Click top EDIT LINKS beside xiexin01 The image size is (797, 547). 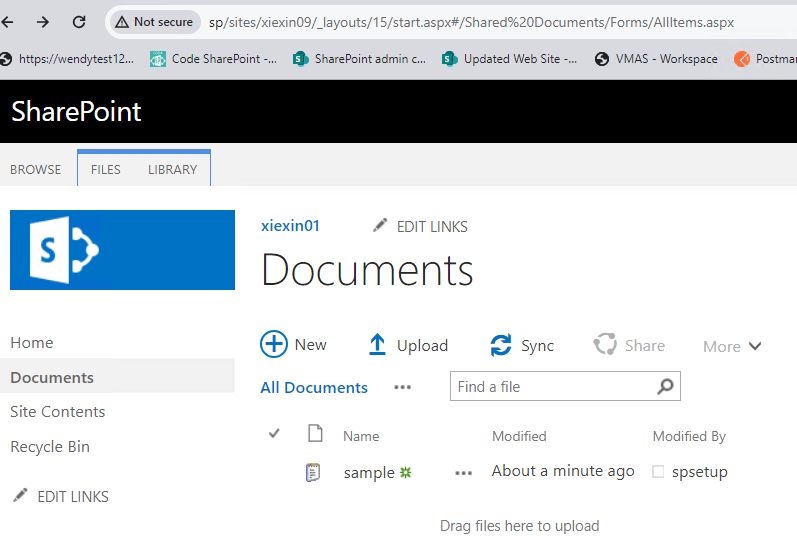(x=432, y=227)
